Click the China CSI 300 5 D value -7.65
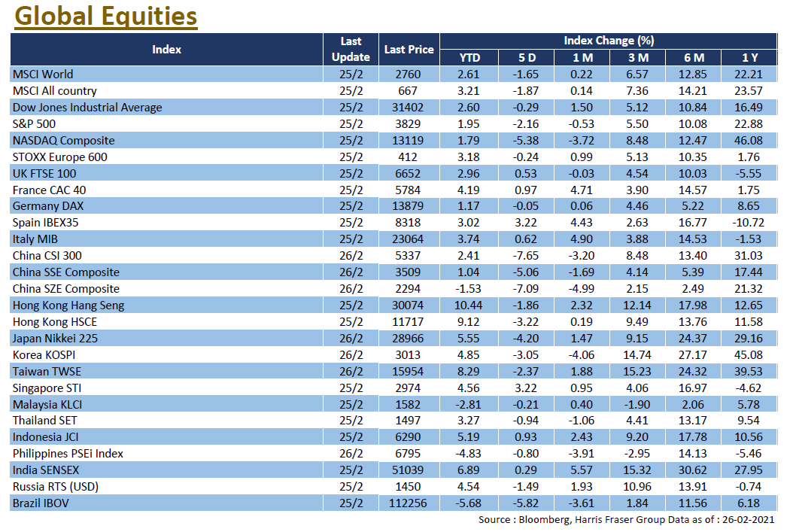793x532 pixels. [x=525, y=256]
